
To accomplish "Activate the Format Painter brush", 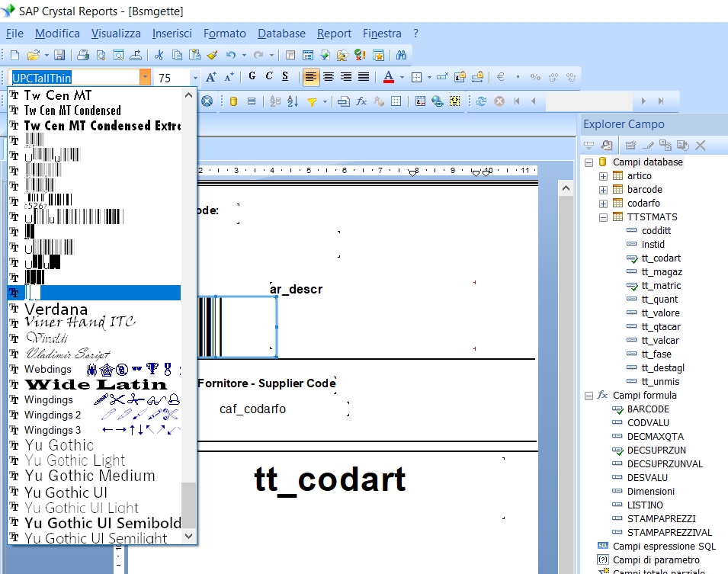I will (x=212, y=55).
